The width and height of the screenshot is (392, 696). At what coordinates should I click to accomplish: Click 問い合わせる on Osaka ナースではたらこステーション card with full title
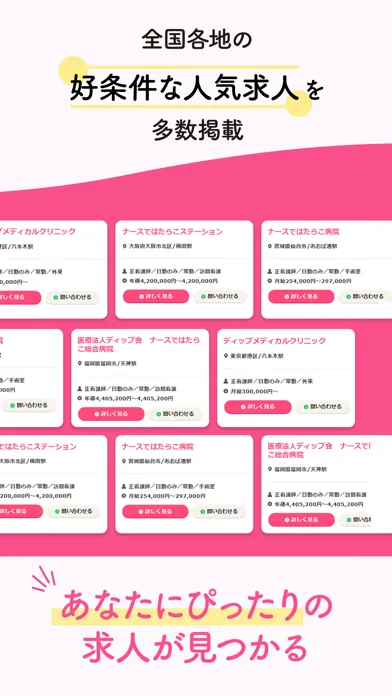(x=219, y=296)
